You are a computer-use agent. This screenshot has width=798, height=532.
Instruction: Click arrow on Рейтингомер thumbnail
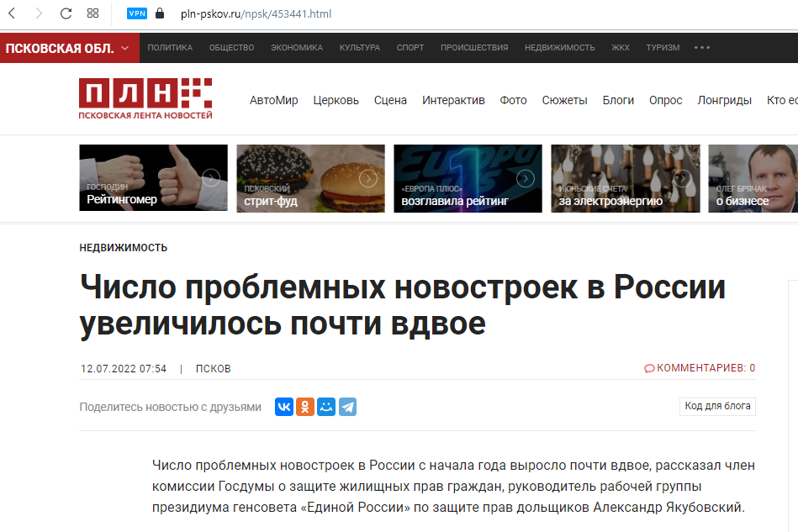211,178
